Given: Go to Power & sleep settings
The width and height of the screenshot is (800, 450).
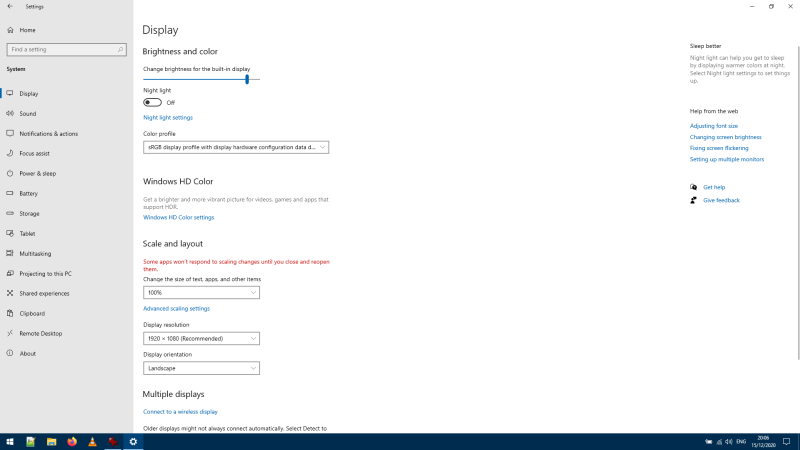Looking at the screenshot, I should 37,174.
